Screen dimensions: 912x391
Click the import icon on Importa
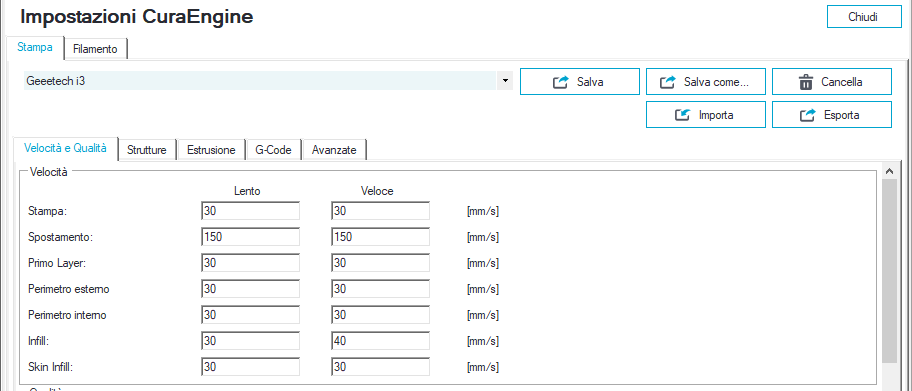point(682,115)
